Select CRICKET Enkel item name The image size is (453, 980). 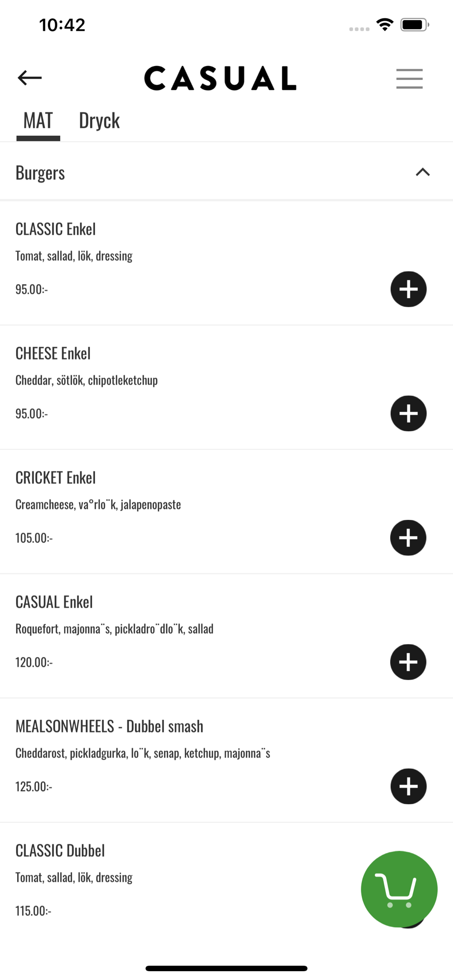[55, 478]
